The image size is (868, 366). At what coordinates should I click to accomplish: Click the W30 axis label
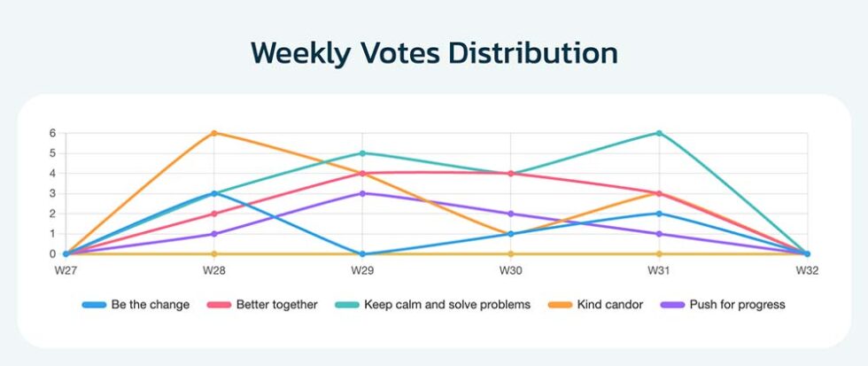510,271
